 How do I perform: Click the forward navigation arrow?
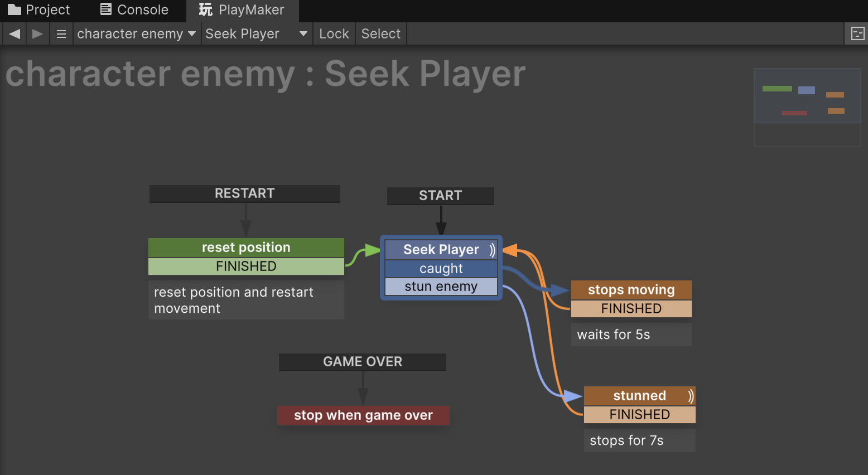[37, 33]
